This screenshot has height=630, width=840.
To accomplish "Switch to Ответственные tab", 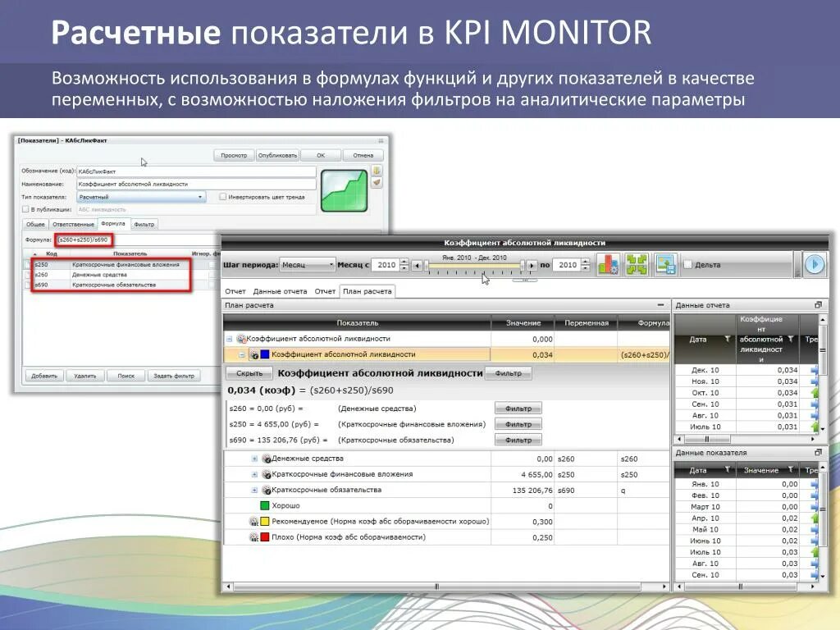I will click(x=73, y=224).
